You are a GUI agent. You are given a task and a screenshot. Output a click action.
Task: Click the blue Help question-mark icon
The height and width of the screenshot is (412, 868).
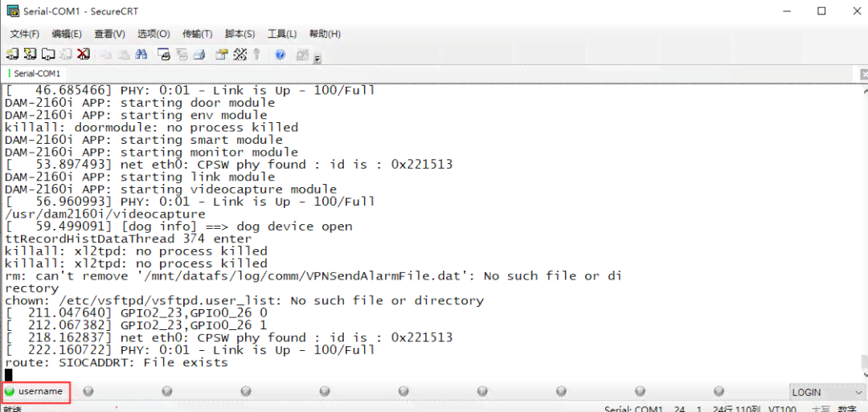click(x=280, y=54)
